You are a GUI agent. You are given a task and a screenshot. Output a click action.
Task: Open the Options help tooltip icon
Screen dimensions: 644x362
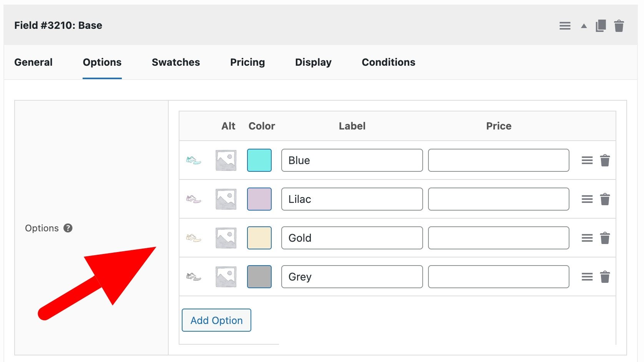68,228
